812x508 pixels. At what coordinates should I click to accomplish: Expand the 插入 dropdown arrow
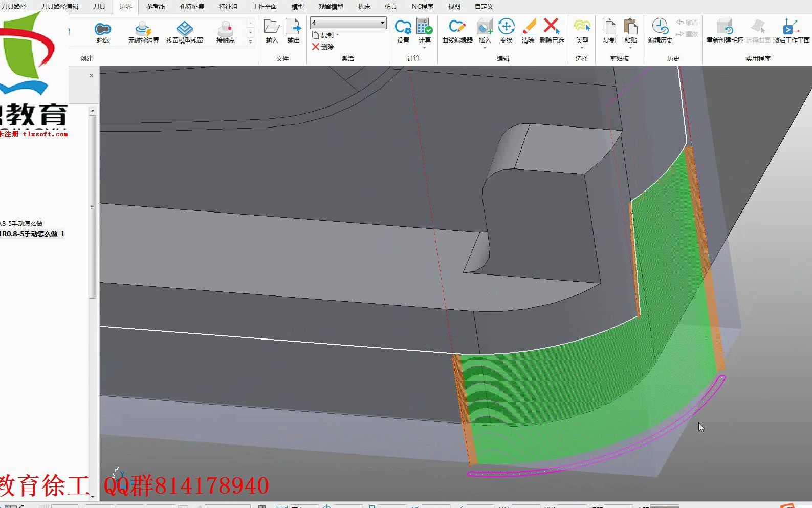click(x=485, y=48)
